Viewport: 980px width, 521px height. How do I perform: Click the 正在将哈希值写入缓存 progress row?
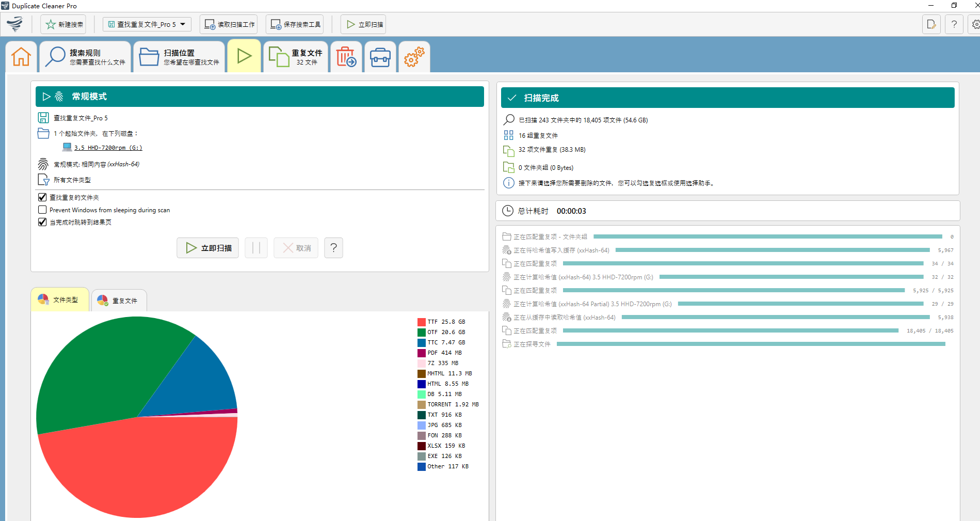[x=728, y=250]
